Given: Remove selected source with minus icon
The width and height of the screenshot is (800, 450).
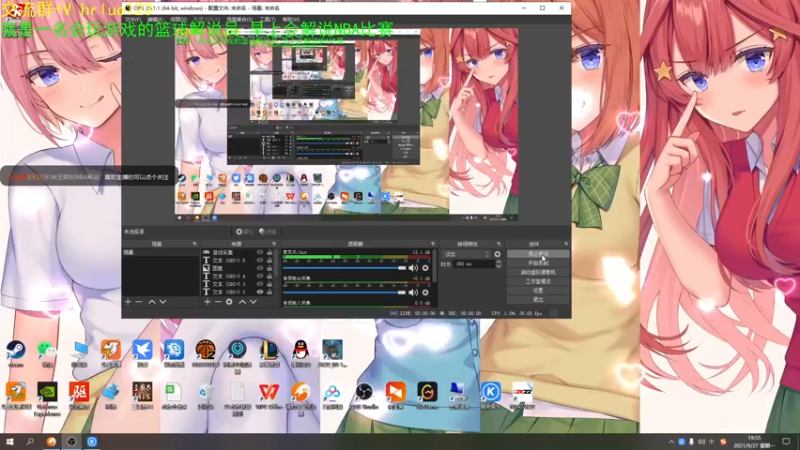Looking at the screenshot, I should [x=218, y=302].
